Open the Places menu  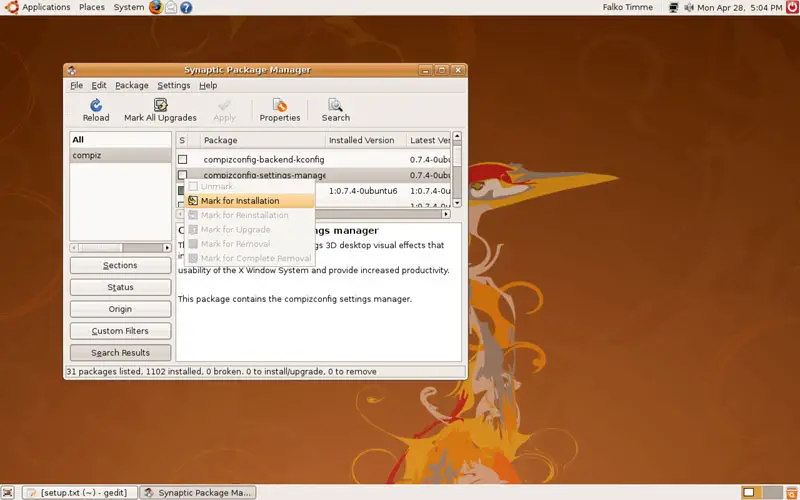coord(92,7)
